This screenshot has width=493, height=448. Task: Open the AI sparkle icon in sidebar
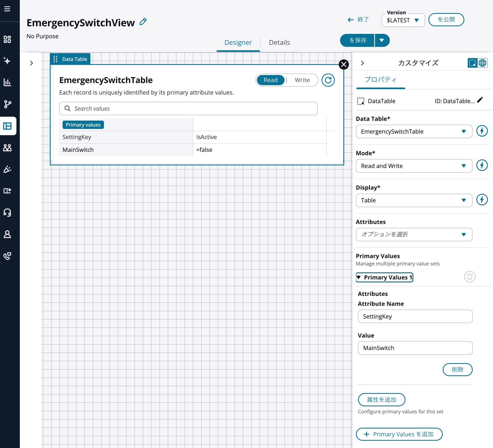(x=7, y=61)
